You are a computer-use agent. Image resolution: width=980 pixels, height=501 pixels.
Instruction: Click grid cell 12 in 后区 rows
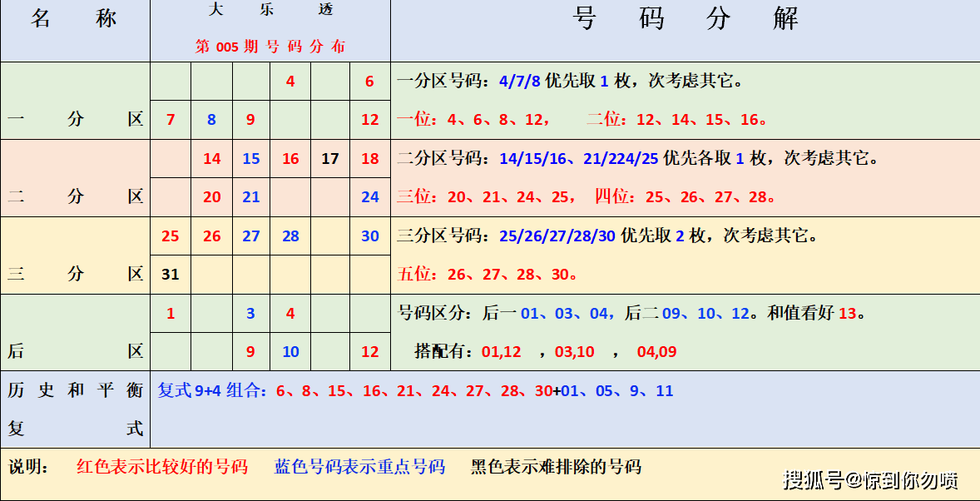[x=370, y=352]
